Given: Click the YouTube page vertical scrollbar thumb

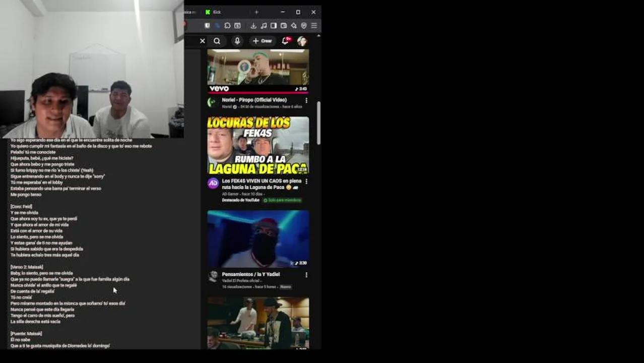Looking at the screenshot, I should (x=318, y=123).
